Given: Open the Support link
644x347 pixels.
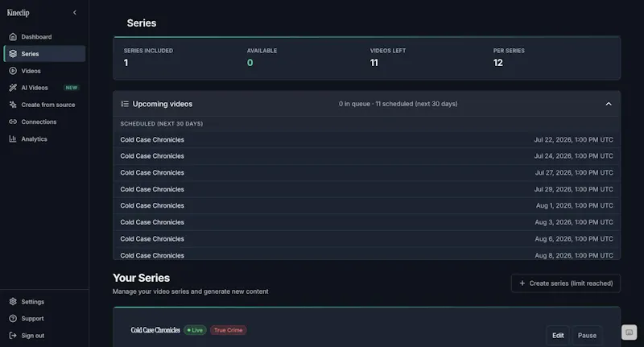Looking at the screenshot, I should [x=45, y=318].
